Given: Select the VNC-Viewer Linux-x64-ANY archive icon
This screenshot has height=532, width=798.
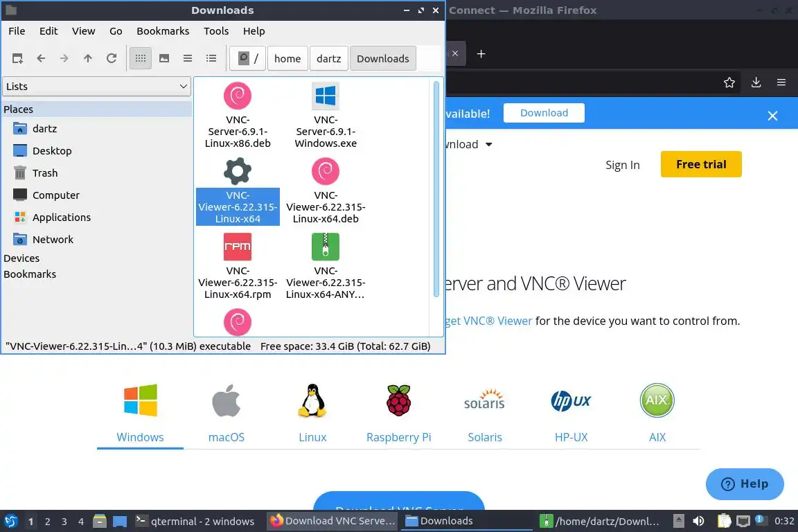Looking at the screenshot, I should click(326, 247).
